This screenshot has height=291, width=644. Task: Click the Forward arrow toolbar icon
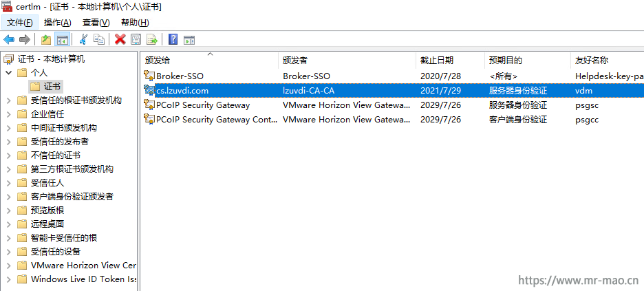[25, 40]
